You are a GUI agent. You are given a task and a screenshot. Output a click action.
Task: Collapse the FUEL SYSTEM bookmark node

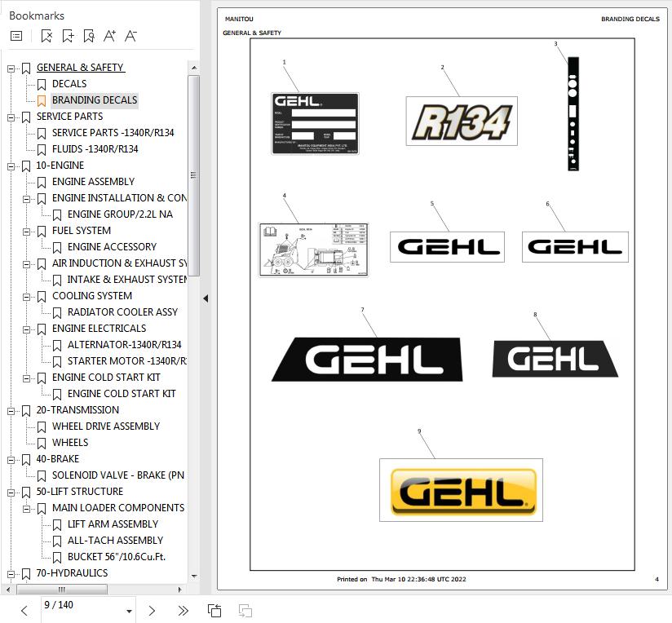point(26,232)
